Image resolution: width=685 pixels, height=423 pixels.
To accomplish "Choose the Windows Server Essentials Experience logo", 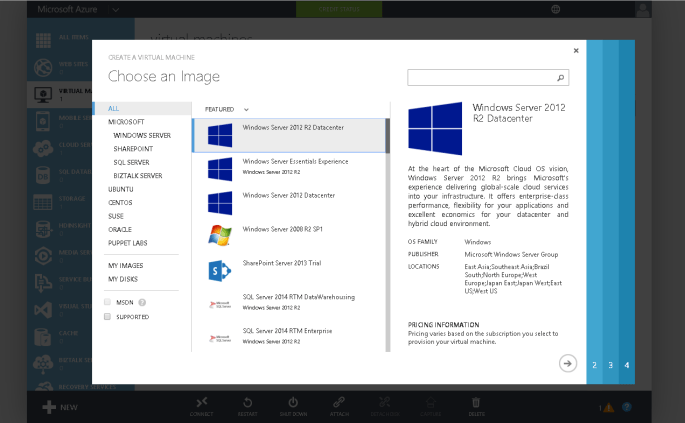I will (x=220, y=169).
